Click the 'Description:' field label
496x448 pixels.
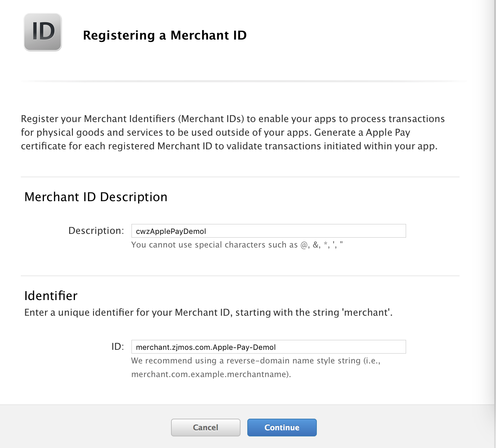96,231
